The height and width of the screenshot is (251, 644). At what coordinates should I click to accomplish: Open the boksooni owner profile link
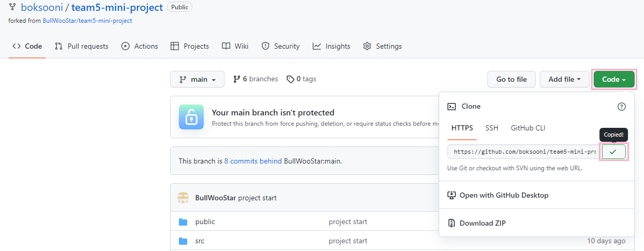click(x=41, y=7)
